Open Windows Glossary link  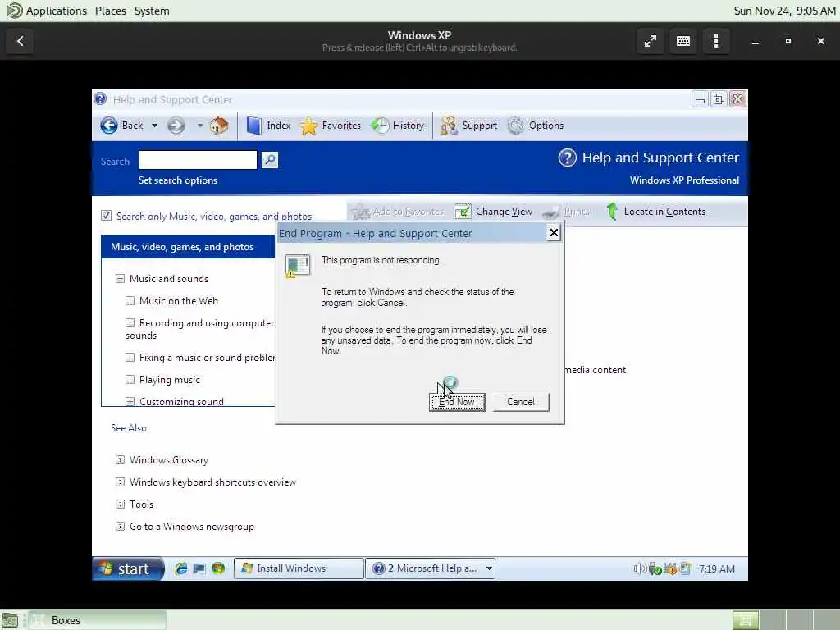(169, 460)
